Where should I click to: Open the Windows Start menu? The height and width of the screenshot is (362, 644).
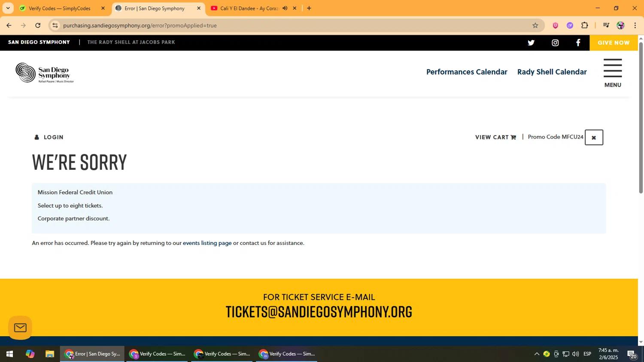click(x=9, y=354)
